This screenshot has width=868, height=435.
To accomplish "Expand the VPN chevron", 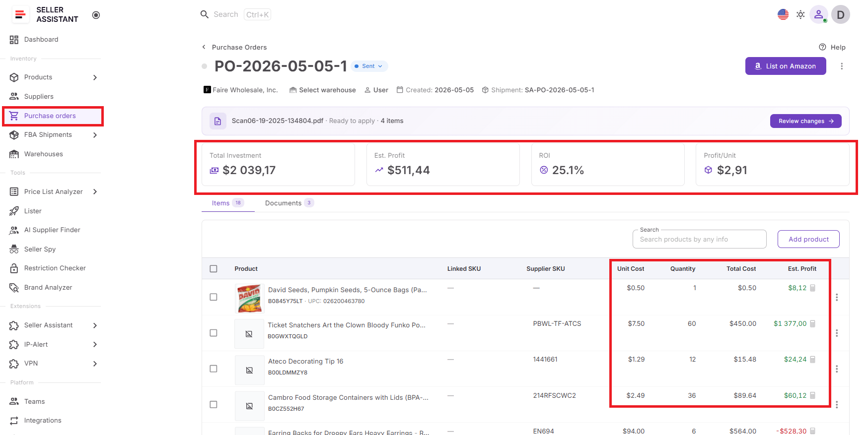I will tap(95, 364).
